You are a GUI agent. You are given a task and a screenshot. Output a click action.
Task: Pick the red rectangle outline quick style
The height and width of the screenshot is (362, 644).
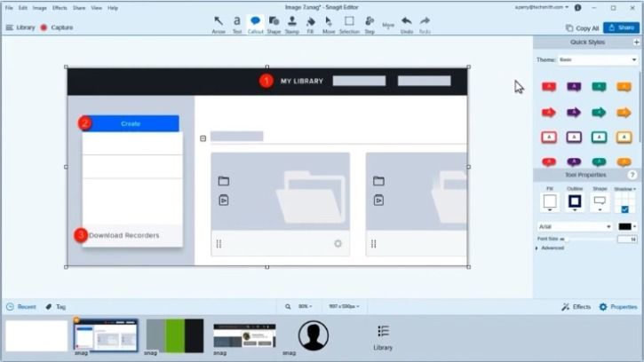tap(549, 138)
